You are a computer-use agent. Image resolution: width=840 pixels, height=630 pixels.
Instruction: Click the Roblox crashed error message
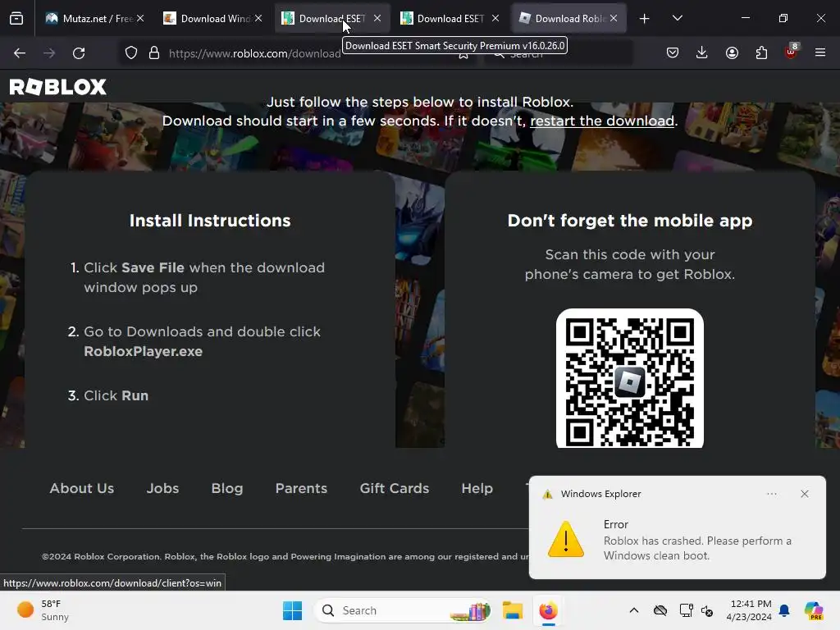pyautogui.click(x=697, y=548)
